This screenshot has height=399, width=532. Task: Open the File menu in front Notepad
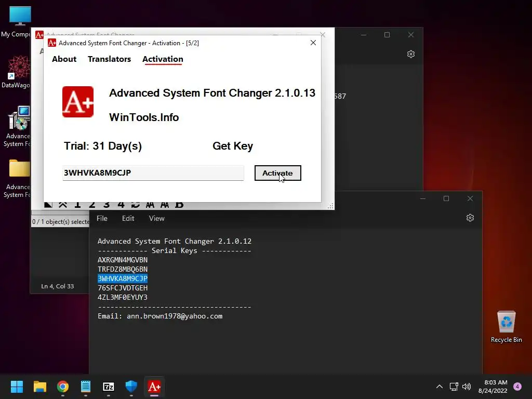(102, 219)
